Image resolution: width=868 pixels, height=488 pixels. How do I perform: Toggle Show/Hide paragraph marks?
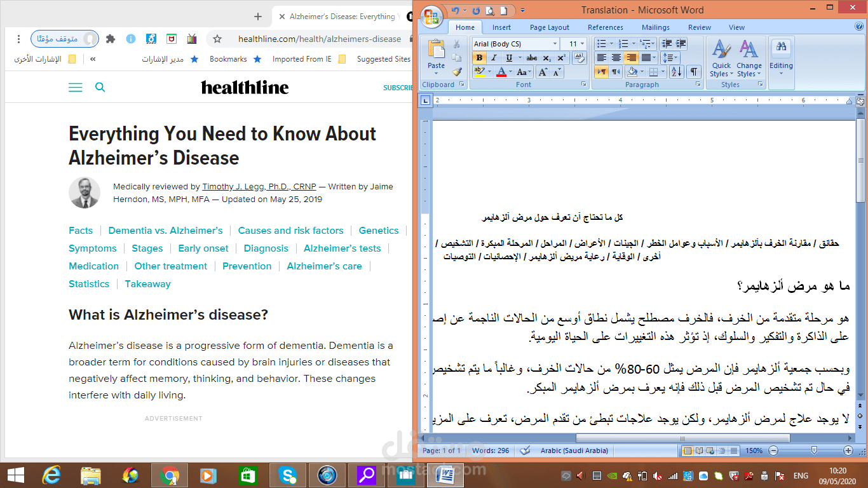click(x=694, y=72)
